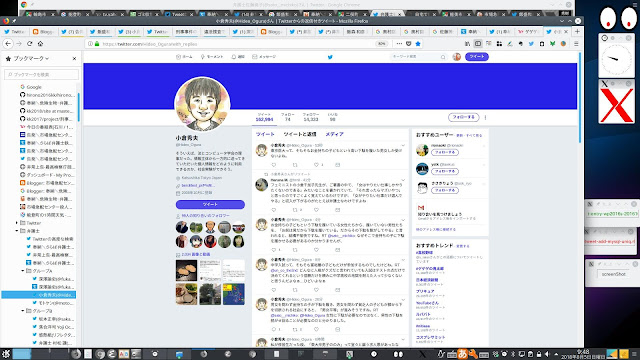Like the retweeted feminist tweet with its heart icon
Image resolution: width=640 pixels, height=360 pixels.
coord(316,210)
